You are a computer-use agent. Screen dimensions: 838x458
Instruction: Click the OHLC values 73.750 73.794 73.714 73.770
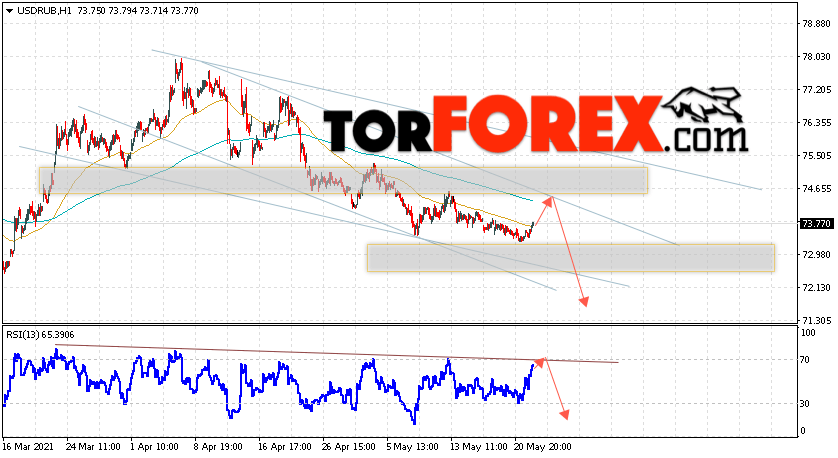(x=138, y=11)
